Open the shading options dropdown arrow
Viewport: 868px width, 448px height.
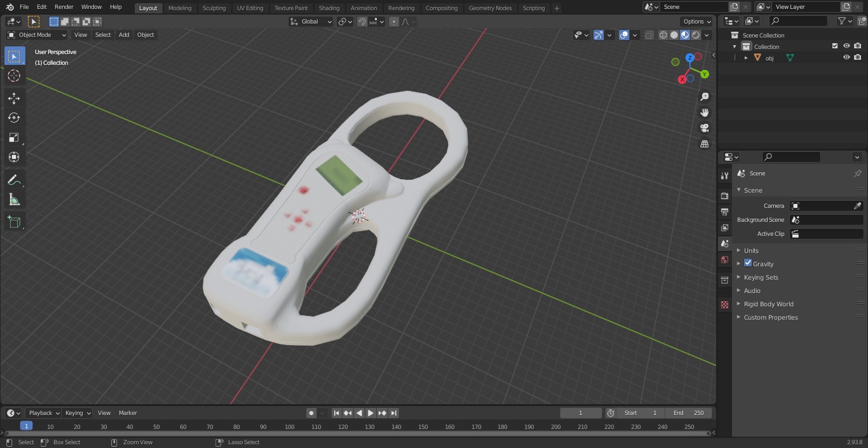tap(707, 35)
